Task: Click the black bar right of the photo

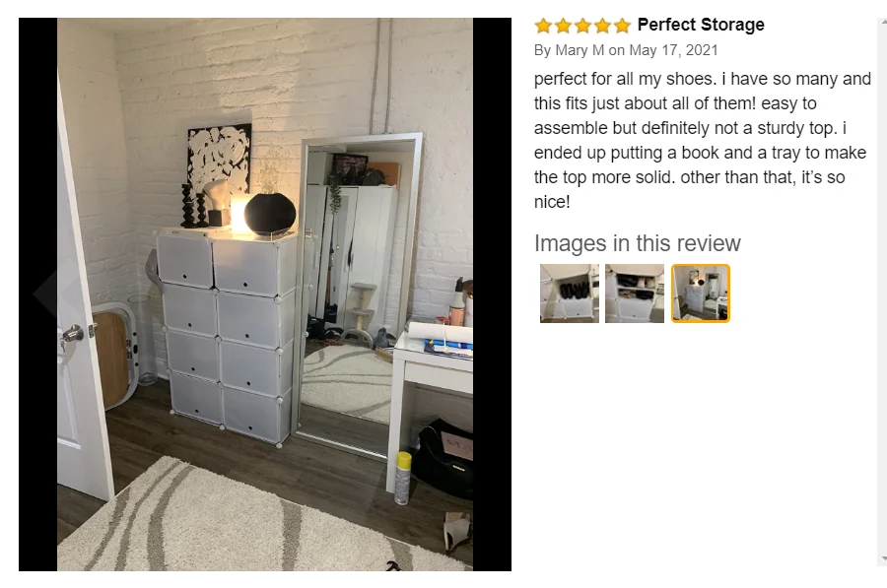Action: pos(492,294)
